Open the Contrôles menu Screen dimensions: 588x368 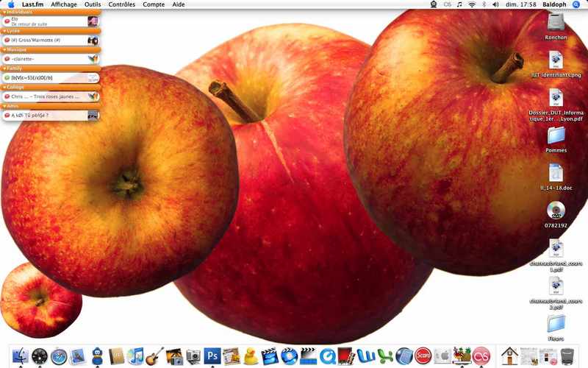[121, 4]
